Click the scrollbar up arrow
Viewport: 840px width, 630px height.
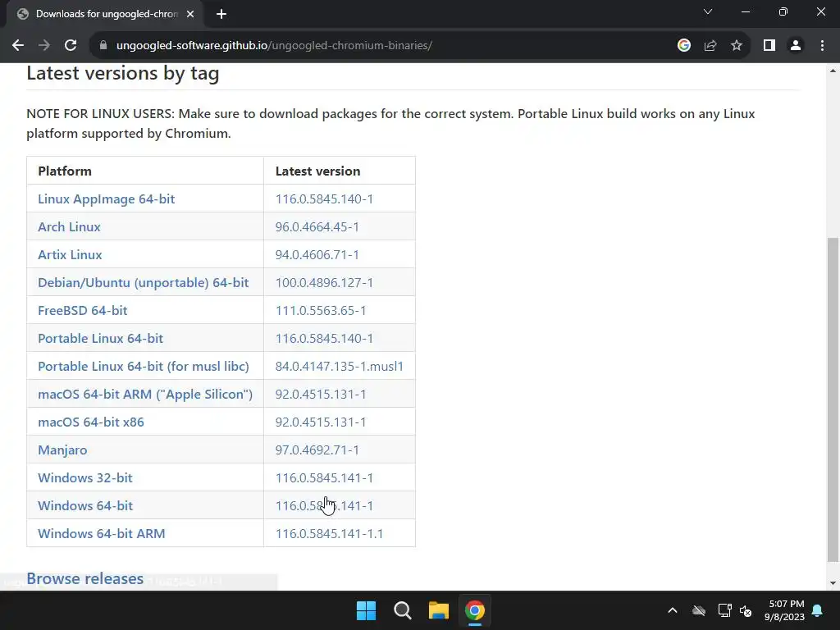(x=833, y=71)
